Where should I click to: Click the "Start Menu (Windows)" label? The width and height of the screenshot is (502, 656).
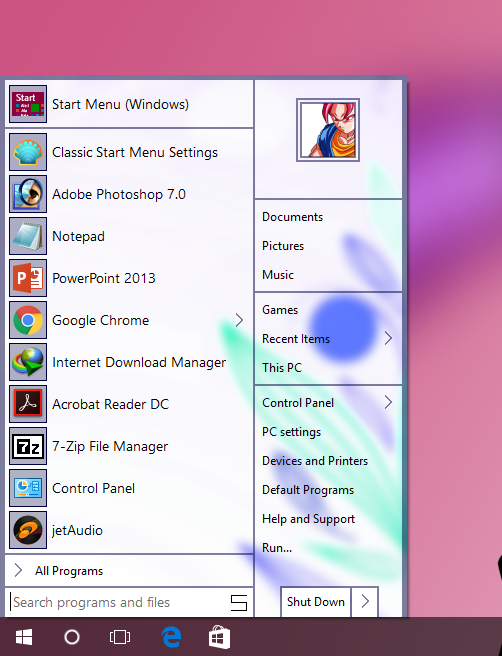click(120, 104)
